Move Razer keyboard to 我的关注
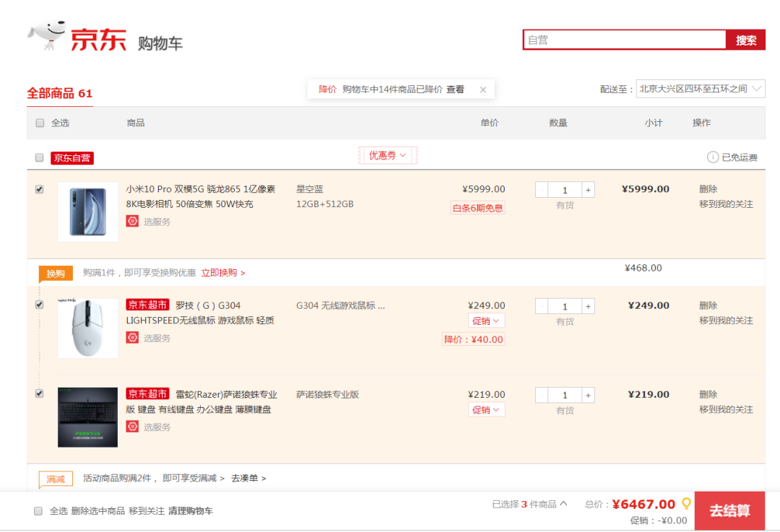The width and height of the screenshot is (780, 532). pyautogui.click(x=726, y=410)
